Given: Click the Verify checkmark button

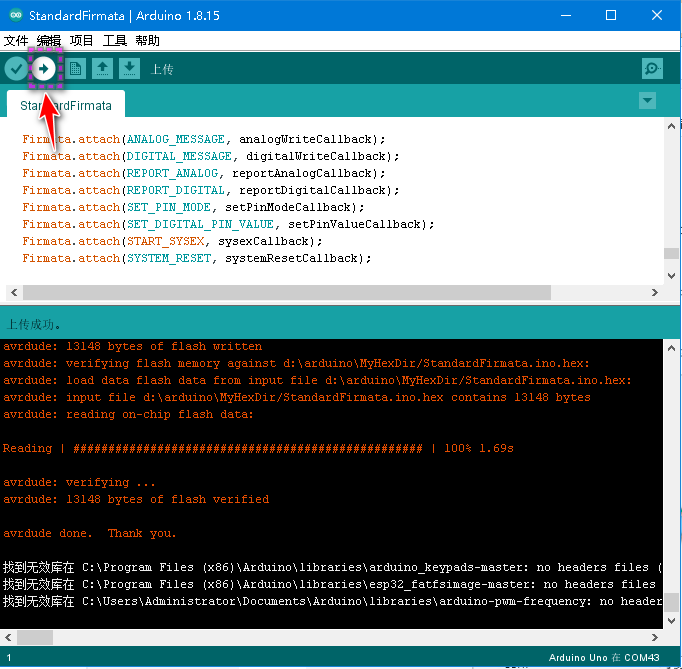Looking at the screenshot, I should click(16, 69).
